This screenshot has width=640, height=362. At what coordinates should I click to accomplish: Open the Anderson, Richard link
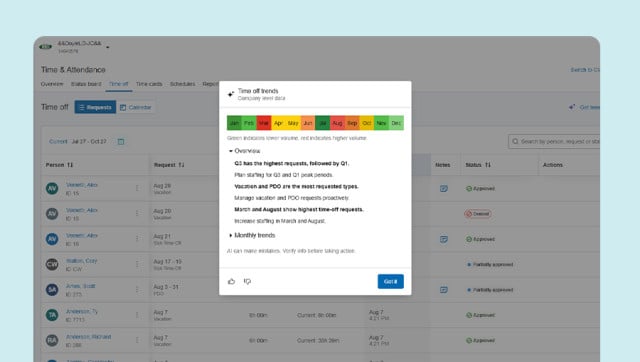tap(89, 337)
